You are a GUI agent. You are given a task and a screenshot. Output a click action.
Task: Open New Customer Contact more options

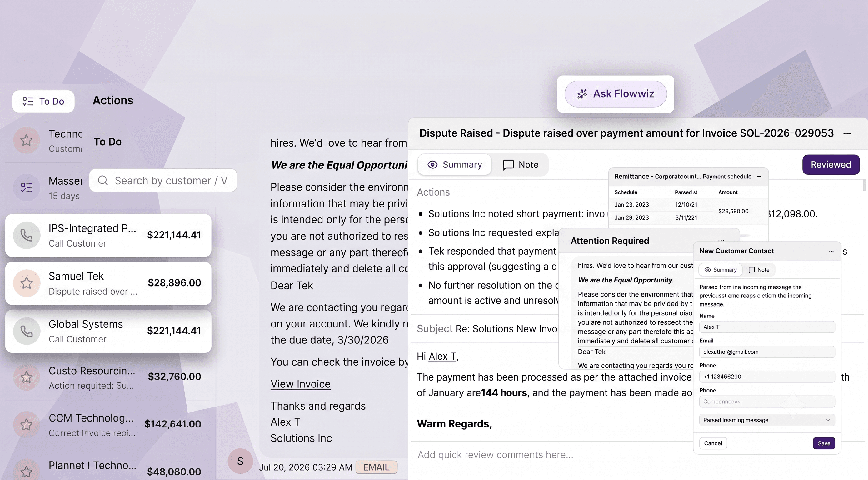coord(831,251)
